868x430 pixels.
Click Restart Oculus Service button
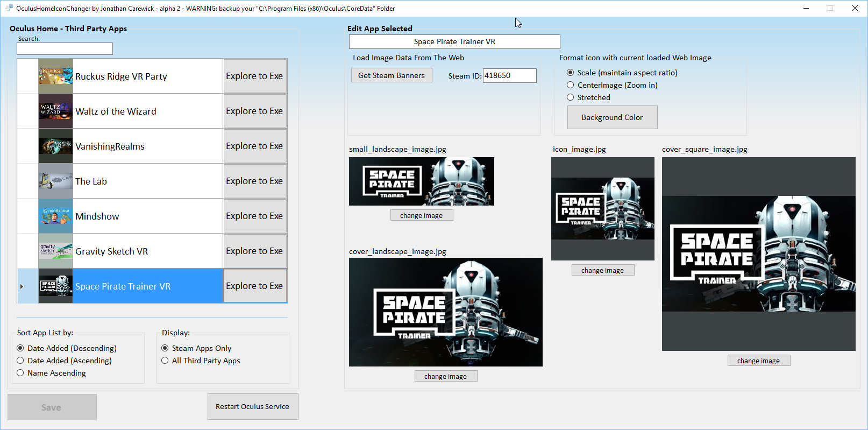253,406
